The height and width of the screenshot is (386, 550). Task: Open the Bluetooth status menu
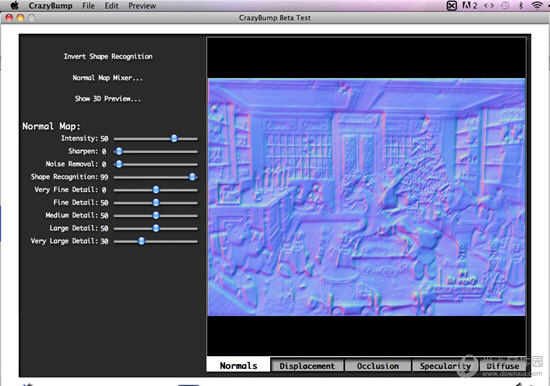(521, 5)
